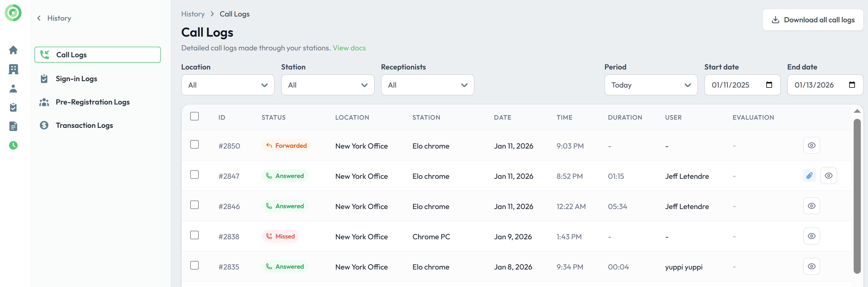The height and width of the screenshot is (287, 868).
Task: Open the document icon in sidebar
Action: [x=13, y=127]
